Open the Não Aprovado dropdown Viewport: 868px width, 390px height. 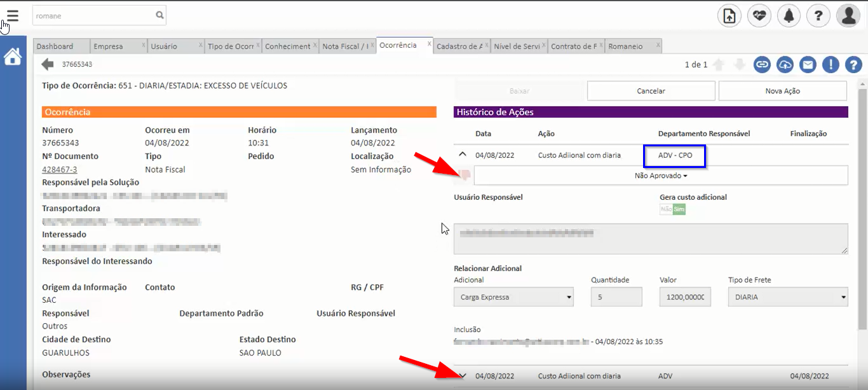661,176
